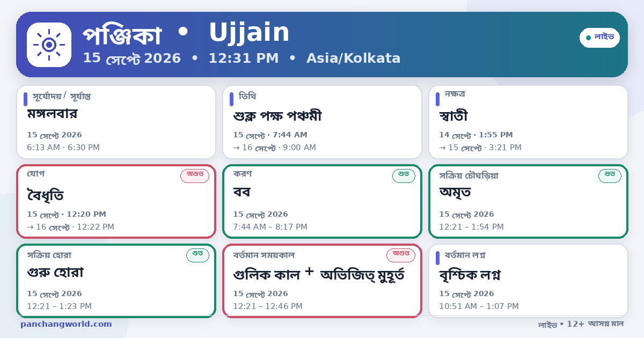644x338 pixels.
Task: Open the বব করণ card
Action: pyautogui.click(x=322, y=201)
